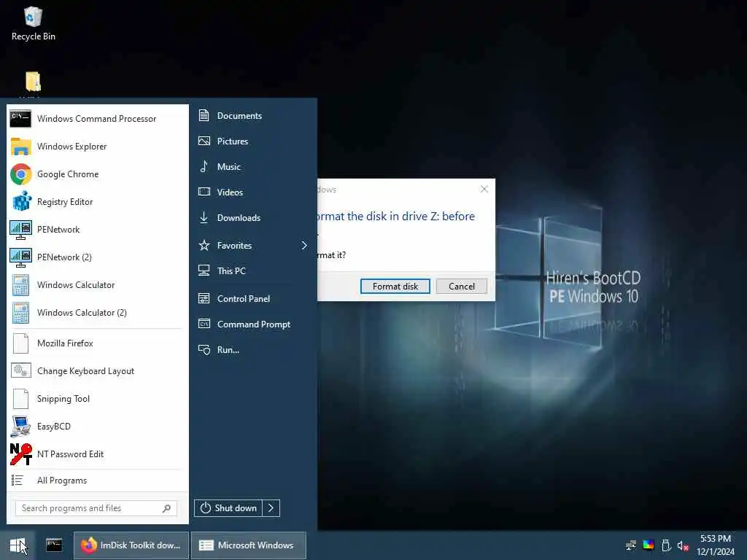Open Change Keyboard Layout icon
The image size is (747, 560).
(x=20, y=371)
